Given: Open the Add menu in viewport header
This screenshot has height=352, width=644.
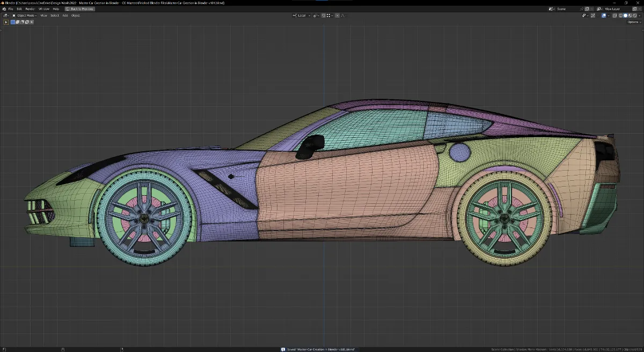Looking at the screenshot, I should click(65, 16).
